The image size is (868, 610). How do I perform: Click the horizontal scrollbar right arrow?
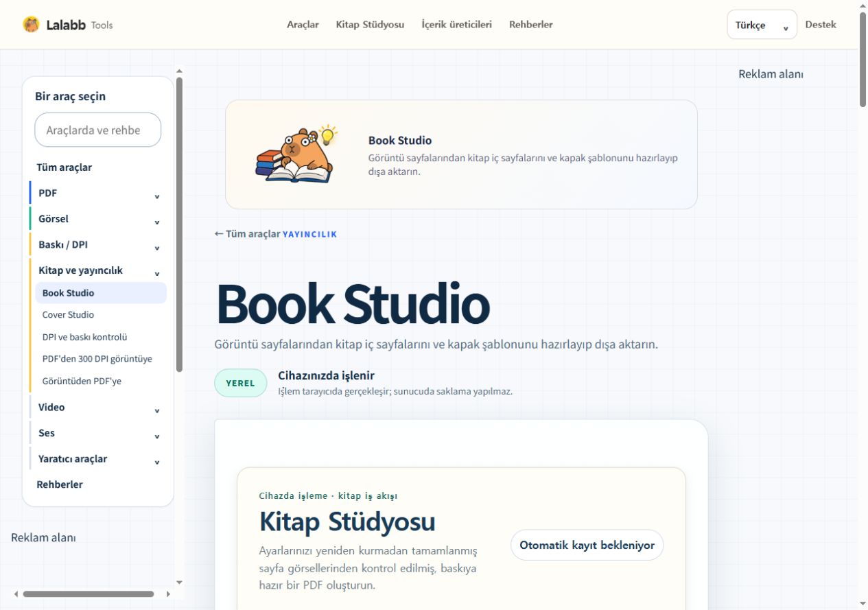[x=169, y=594]
